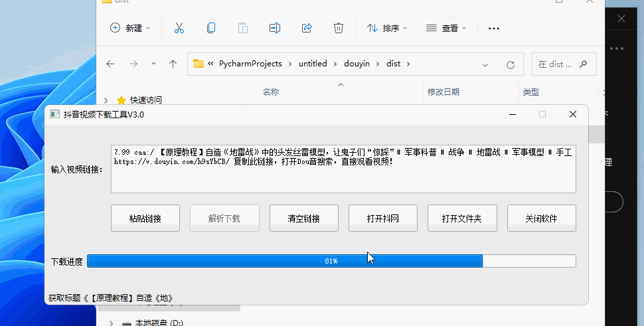Click the Rename icon in toolbar

(275, 28)
